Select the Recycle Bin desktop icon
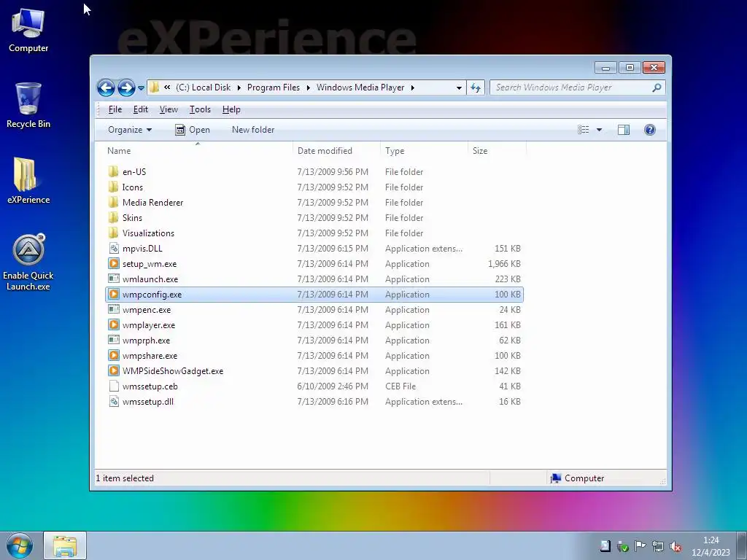Screen dimensions: 747x560 pos(28,105)
